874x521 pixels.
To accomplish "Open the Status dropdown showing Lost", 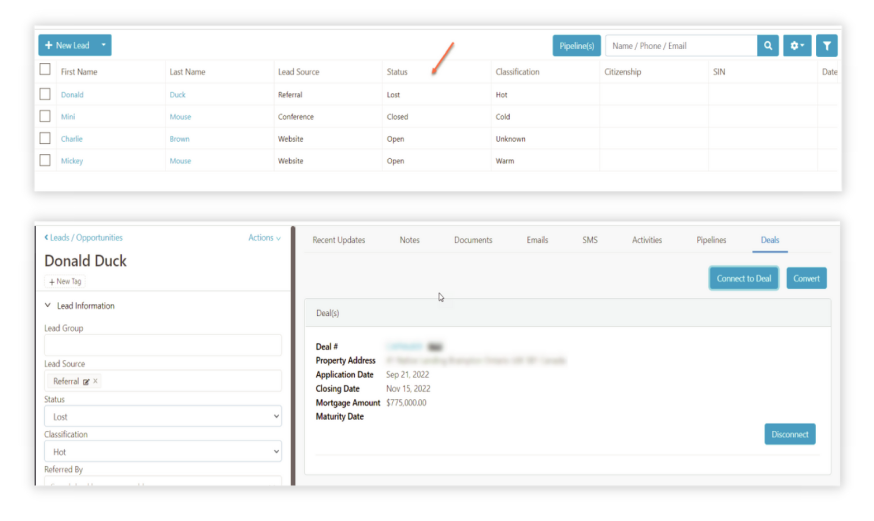I will coord(163,417).
